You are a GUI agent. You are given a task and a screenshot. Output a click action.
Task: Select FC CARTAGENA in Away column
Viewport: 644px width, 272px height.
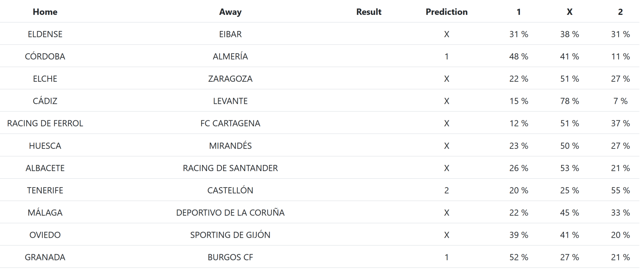click(230, 124)
